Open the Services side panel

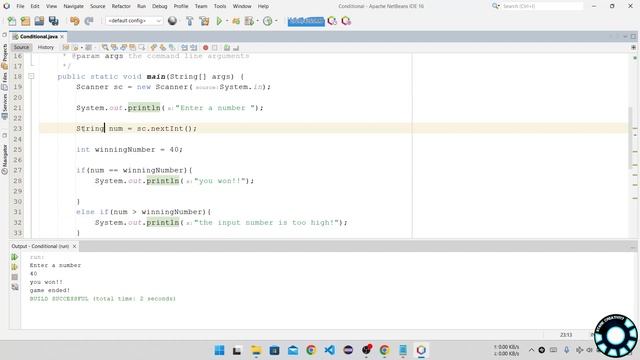click(x=4, y=106)
